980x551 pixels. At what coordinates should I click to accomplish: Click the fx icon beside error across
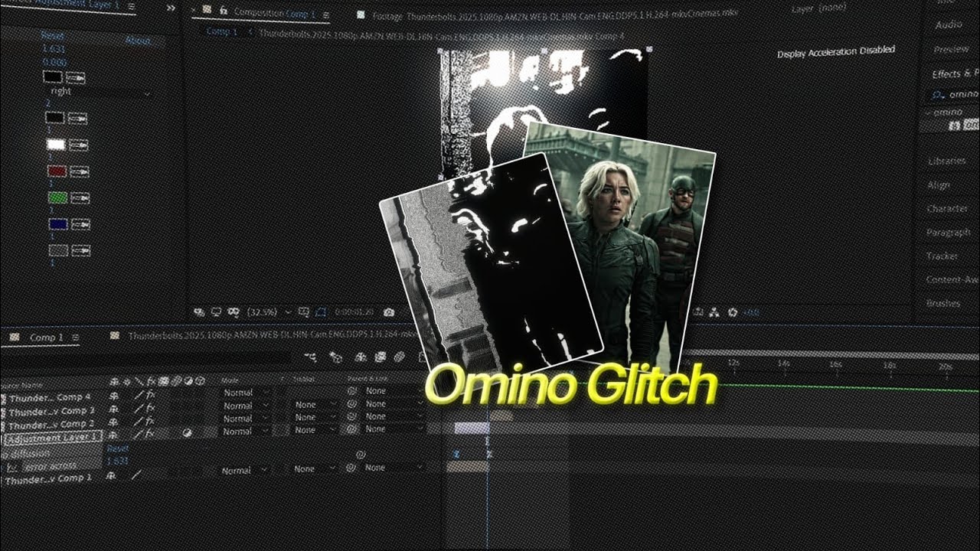12,467
